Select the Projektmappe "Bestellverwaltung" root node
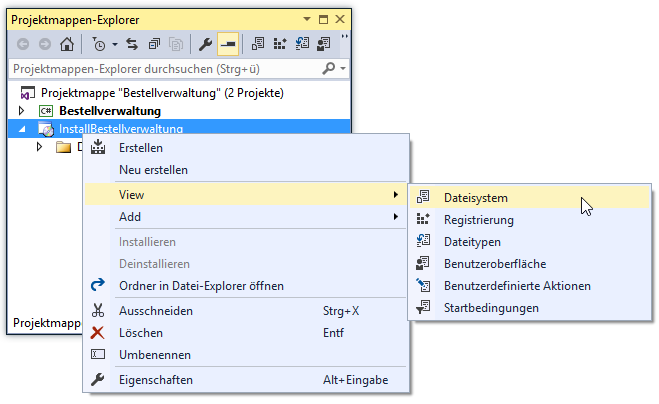659x404 pixels. (162, 93)
